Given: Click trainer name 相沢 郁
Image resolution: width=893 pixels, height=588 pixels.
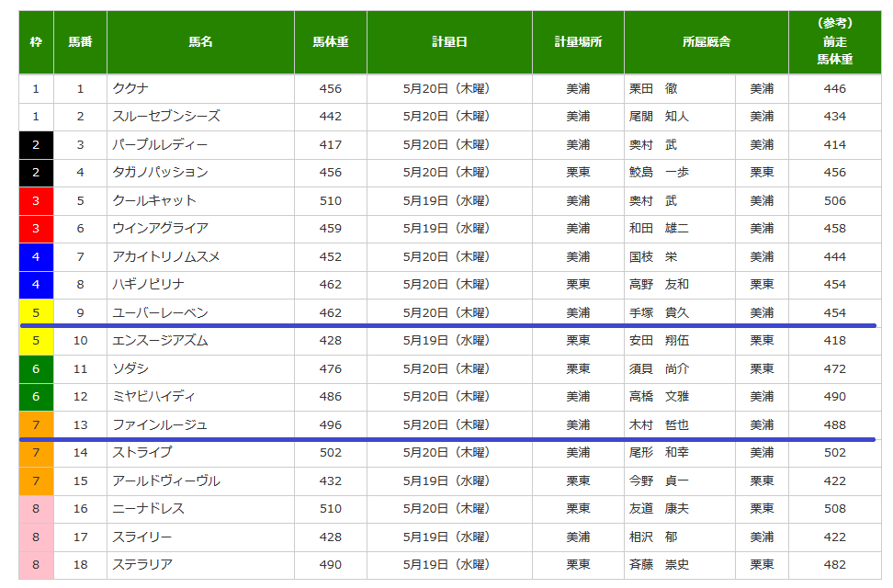Looking at the screenshot, I should (x=653, y=537).
